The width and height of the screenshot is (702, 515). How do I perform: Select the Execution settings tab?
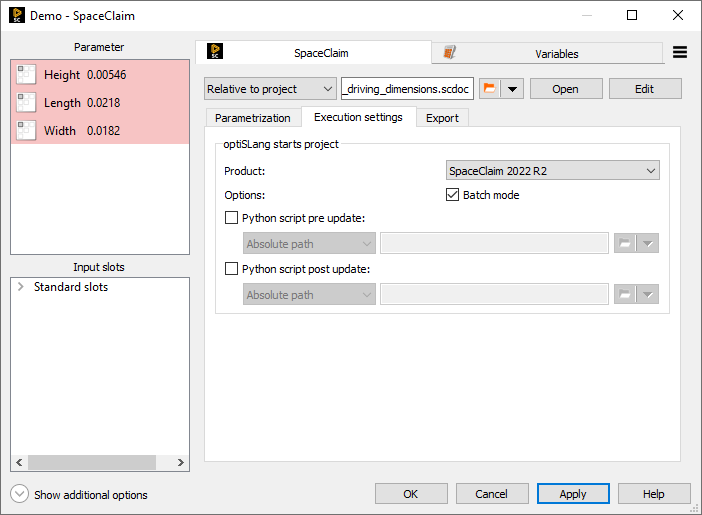[x=359, y=117]
